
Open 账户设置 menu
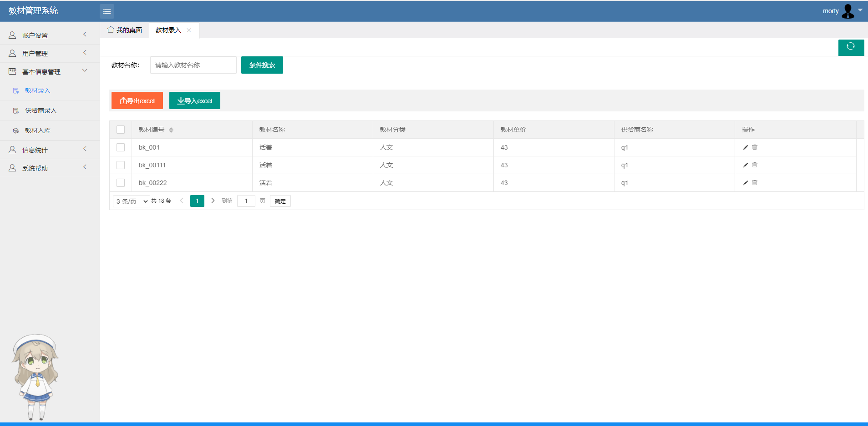(x=50, y=35)
